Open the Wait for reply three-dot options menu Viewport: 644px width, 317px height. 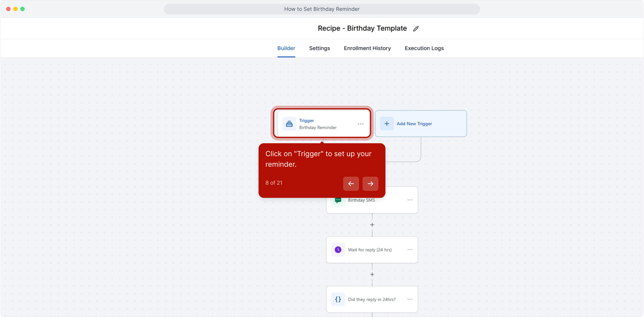[410, 250]
